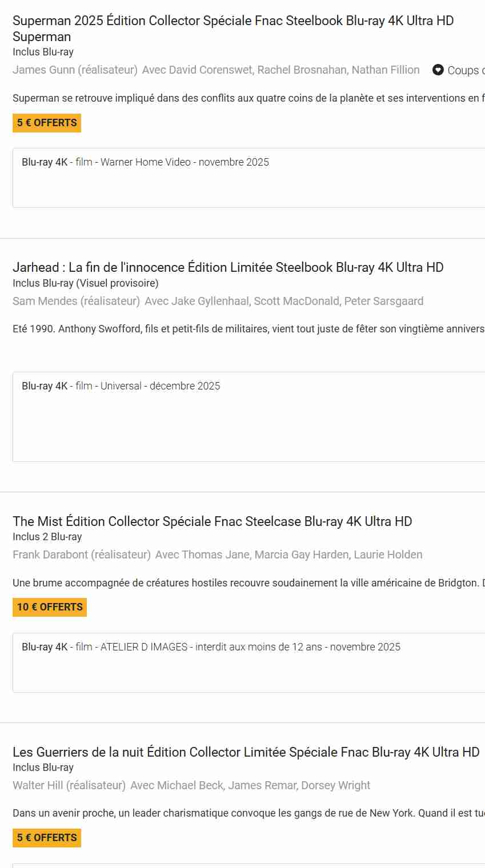Select the Warner Home Video Blu-ray 4K format box

tap(248, 178)
